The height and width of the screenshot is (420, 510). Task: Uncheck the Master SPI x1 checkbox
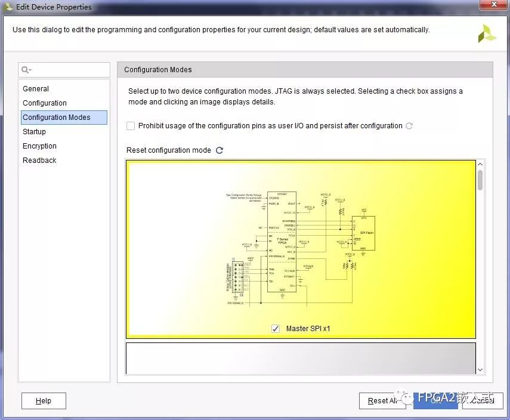tap(276, 329)
